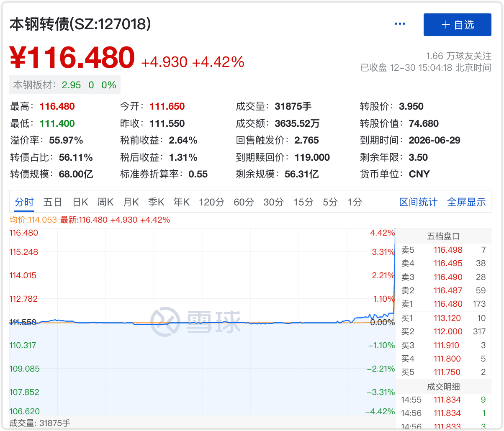Select the 30分 interval tab
The width and height of the screenshot is (504, 431).
point(273,203)
